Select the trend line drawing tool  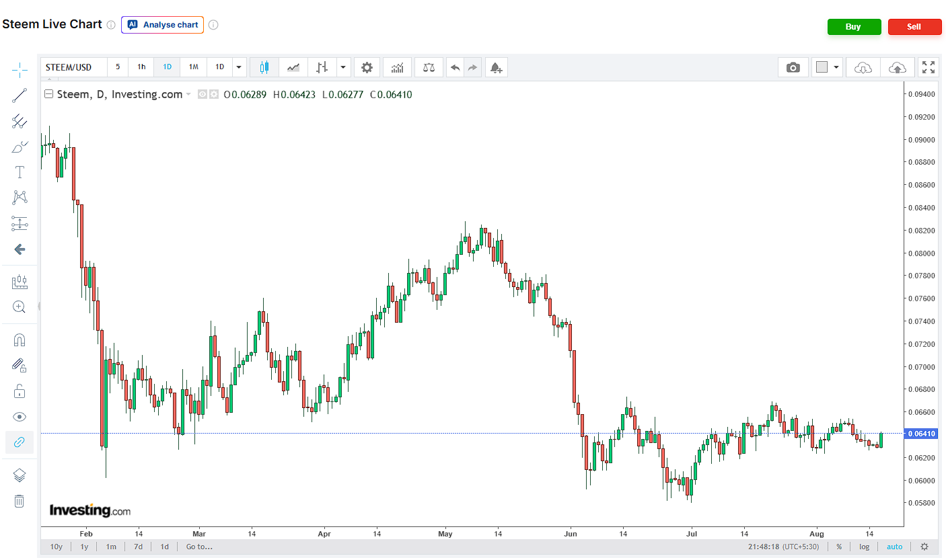pos(20,95)
